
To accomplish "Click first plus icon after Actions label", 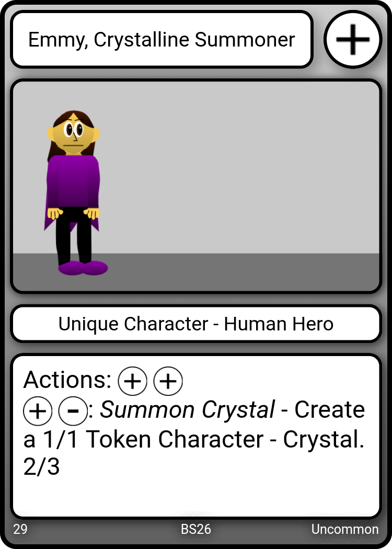I will point(133,381).
